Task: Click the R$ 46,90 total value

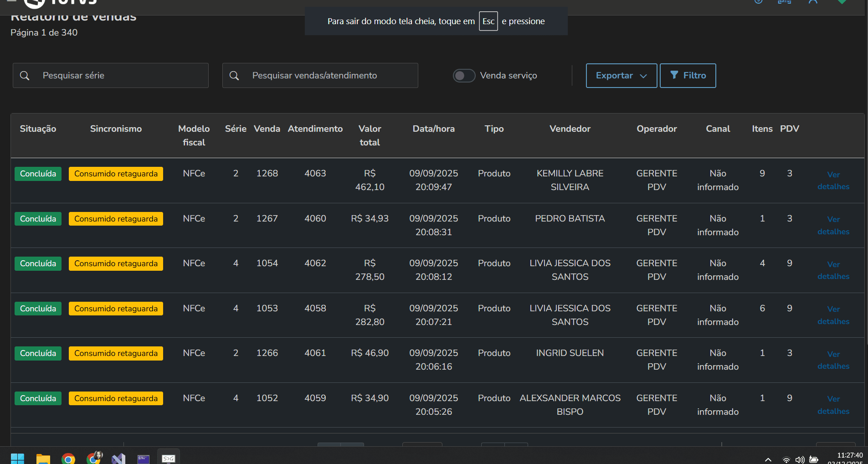Action: coord(370,353)
